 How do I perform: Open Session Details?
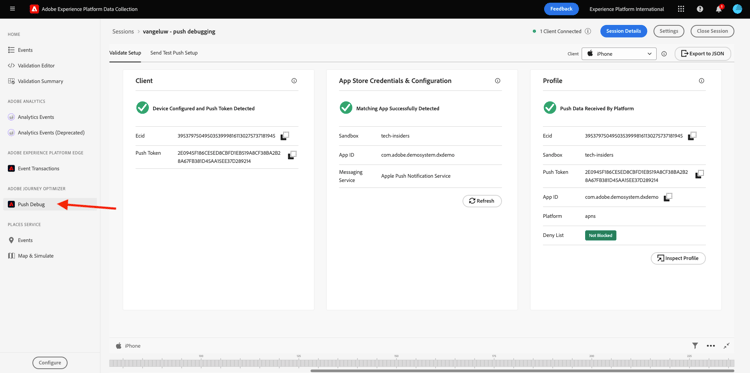pyautogui.click(x=623, y=31)
